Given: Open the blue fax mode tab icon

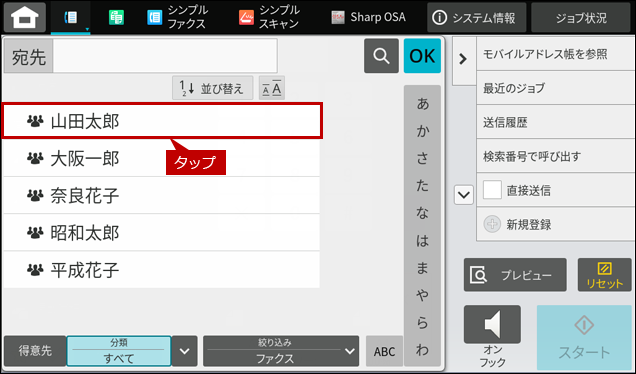Looking at the screenshot, I should point(71,17).
